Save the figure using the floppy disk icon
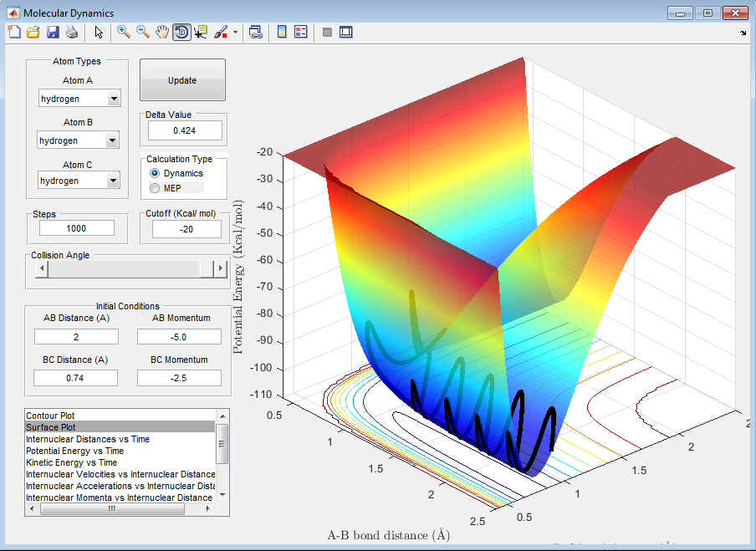Image resolution: width=756 pixels, height=551 pixels. pos(53,33)
